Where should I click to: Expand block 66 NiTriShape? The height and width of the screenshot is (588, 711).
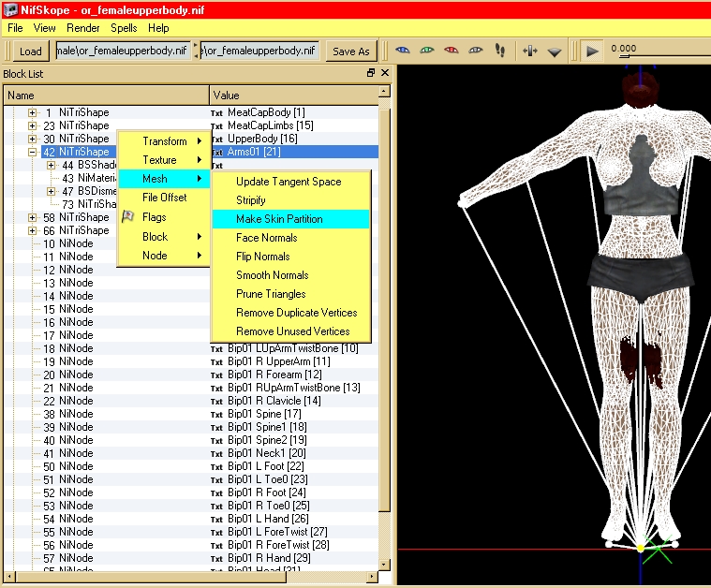[x=32, y=230]
